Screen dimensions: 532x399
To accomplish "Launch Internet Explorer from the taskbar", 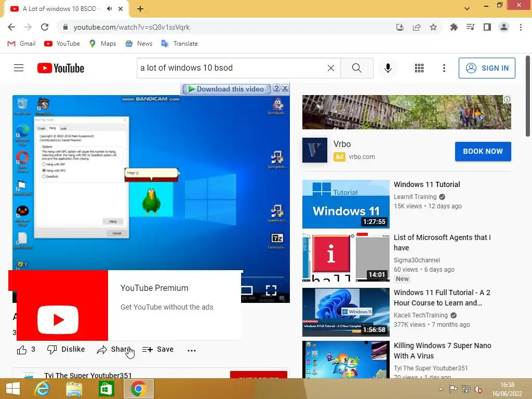I will coord(42,389).
